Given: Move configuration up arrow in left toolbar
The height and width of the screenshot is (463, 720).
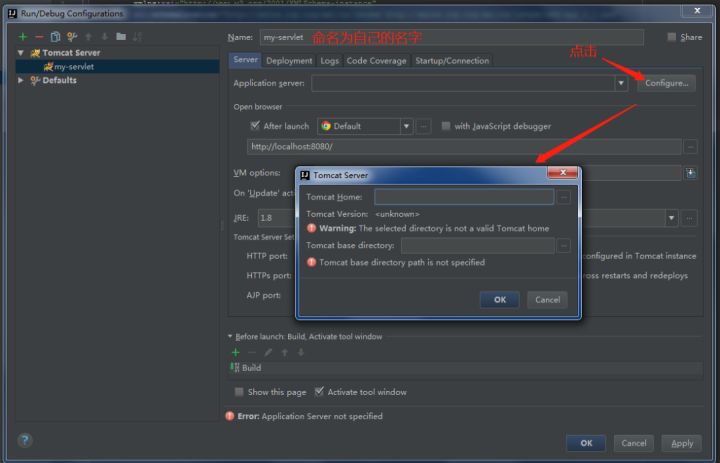Looking at the screenshot, I should 89,37.
